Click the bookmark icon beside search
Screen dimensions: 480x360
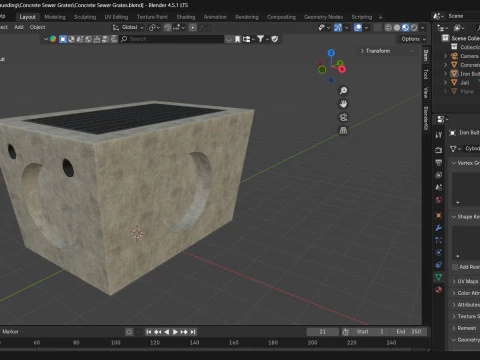(237, 39)
